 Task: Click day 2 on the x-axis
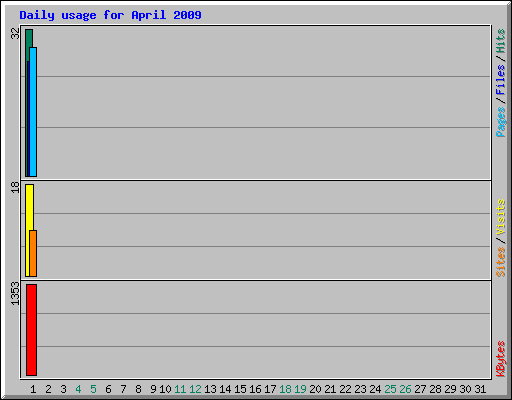[x=48, y=389]
